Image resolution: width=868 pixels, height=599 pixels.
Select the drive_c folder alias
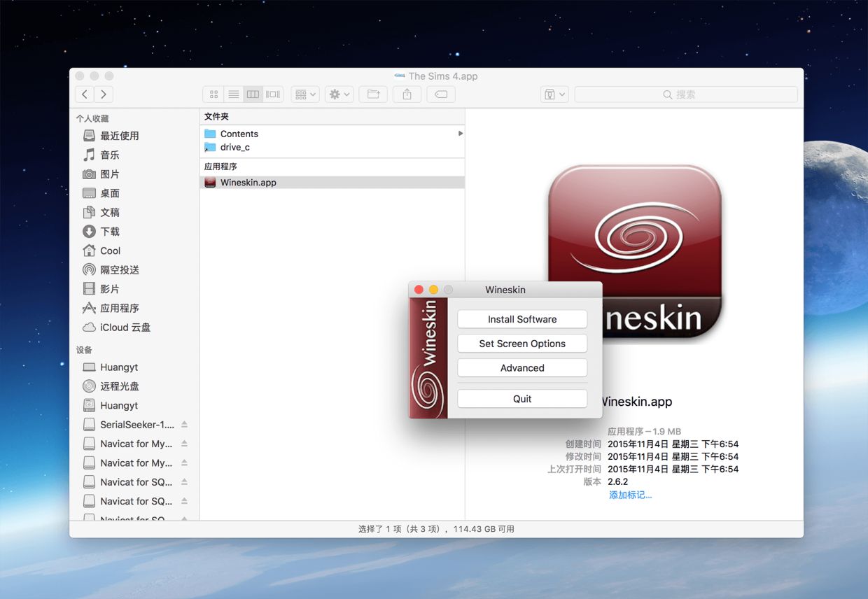point(235,147)
